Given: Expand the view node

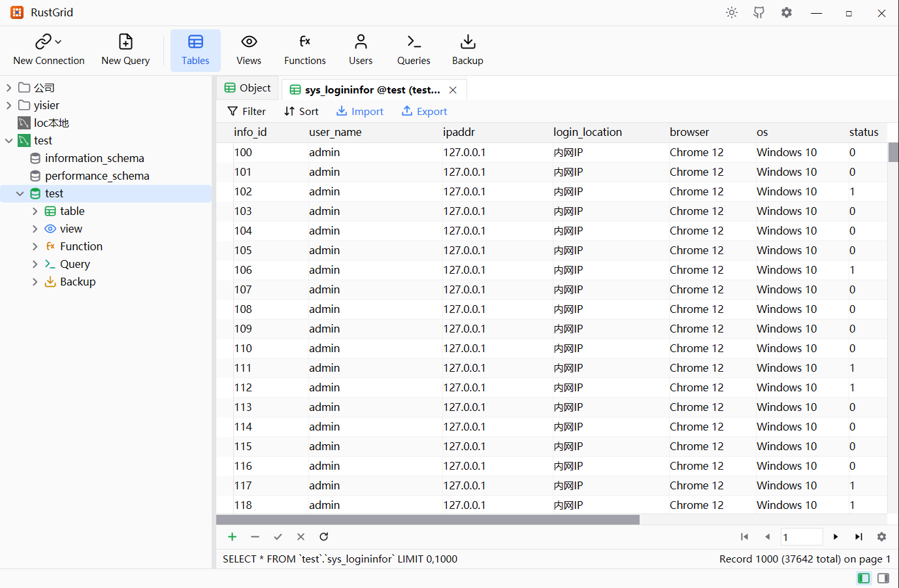Looking at the screenshot, I should pyautogui.click(x=35, y=229).
